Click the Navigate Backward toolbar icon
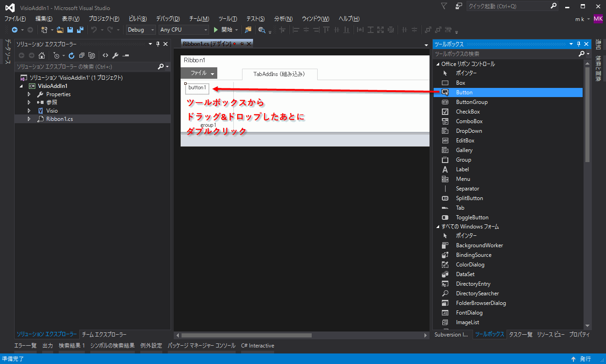 [x=15, y=30]
